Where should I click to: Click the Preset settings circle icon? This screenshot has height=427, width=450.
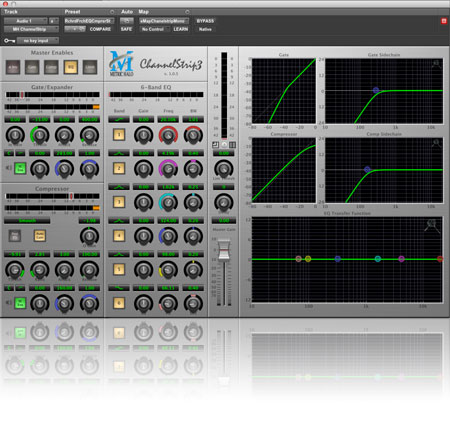[x=112, y=12]
